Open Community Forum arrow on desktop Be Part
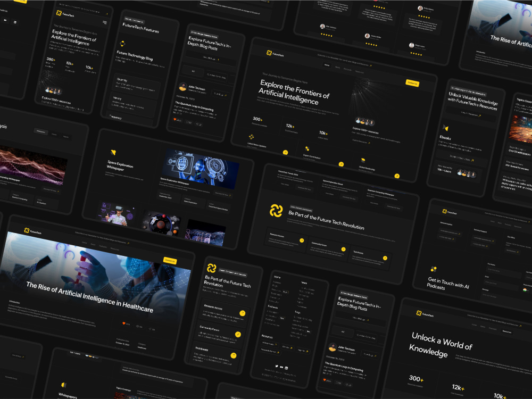The height and width of the screenshot is (399, 532). click(343, 250)
